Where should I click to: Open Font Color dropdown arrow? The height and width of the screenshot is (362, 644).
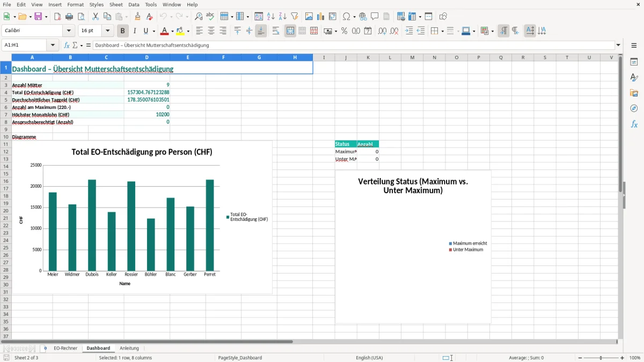point(173,31)
